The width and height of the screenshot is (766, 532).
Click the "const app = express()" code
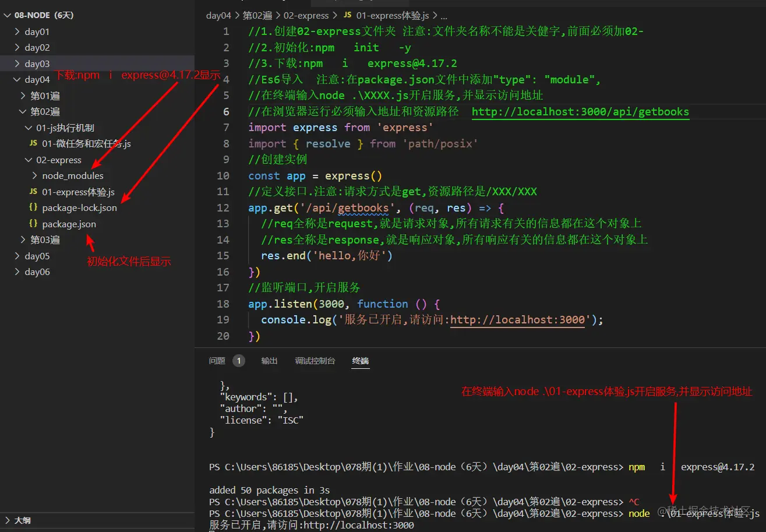point(316,175)
